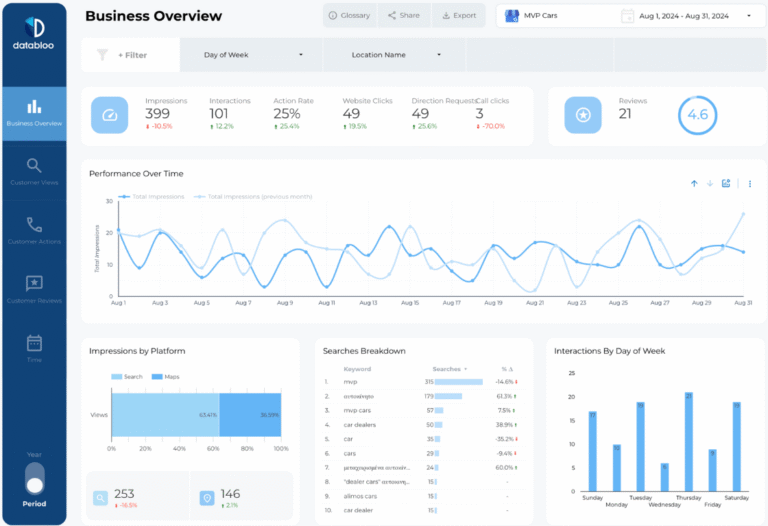Open Customer Views sidebar page

coord(34,172)
